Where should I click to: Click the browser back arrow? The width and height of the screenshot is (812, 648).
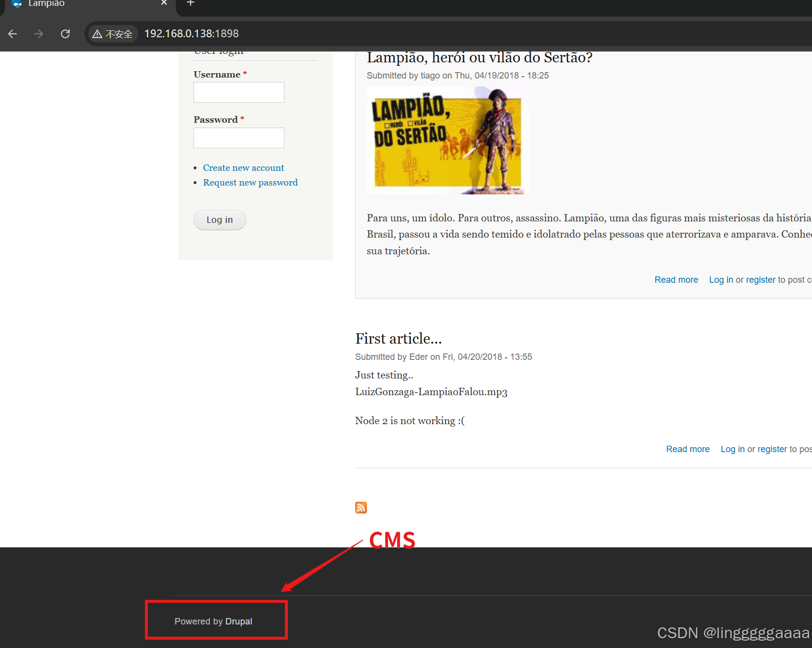click(13, 34)
